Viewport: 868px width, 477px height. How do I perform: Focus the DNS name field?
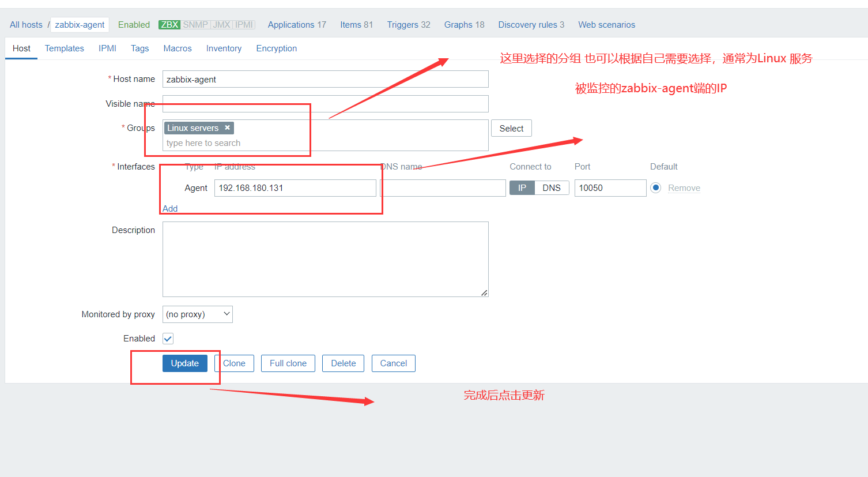pyautogui.click(x=443, y=188)
